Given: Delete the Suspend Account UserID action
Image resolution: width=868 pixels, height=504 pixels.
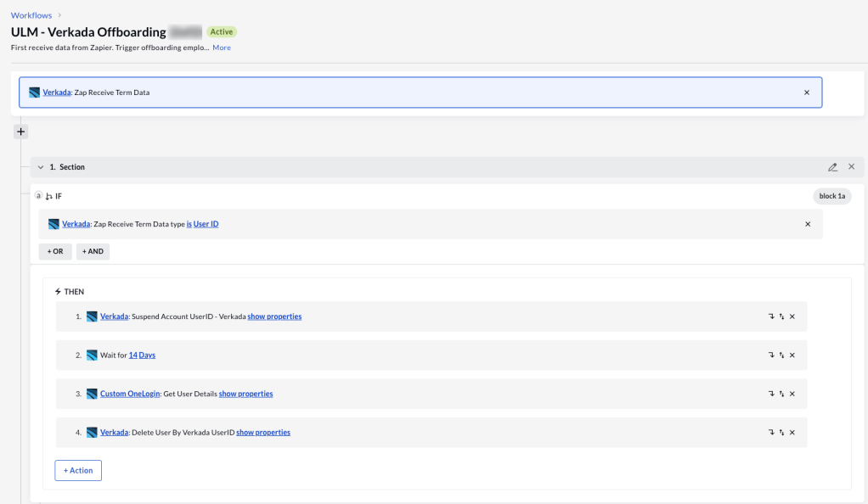Looking at the screenshot, I should point(792,316).
